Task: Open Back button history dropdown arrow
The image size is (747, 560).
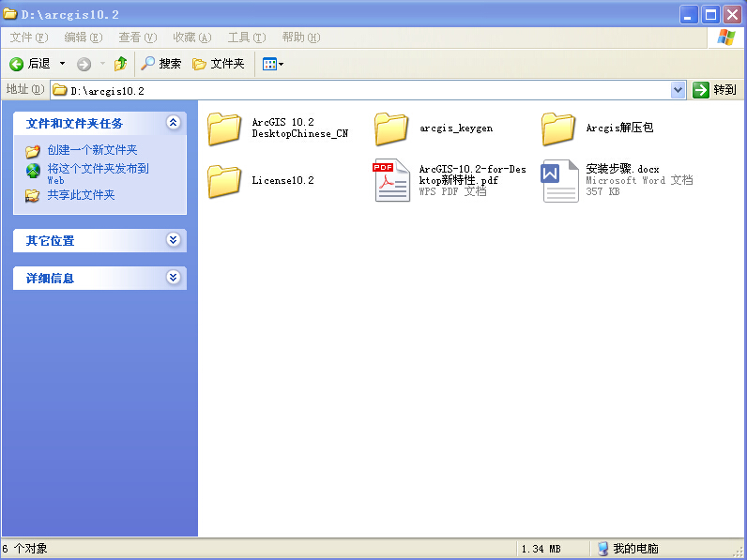Action: (62, 64)
